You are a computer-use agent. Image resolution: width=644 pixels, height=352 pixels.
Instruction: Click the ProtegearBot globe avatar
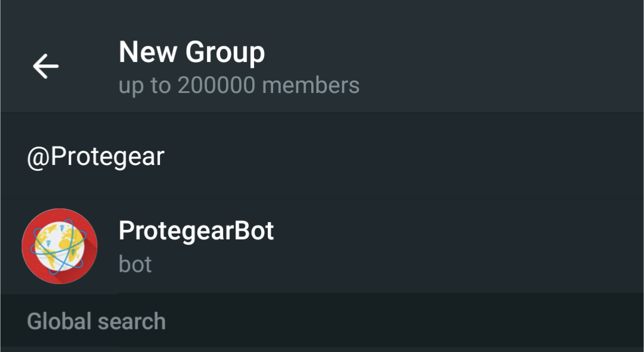point(59,246)
